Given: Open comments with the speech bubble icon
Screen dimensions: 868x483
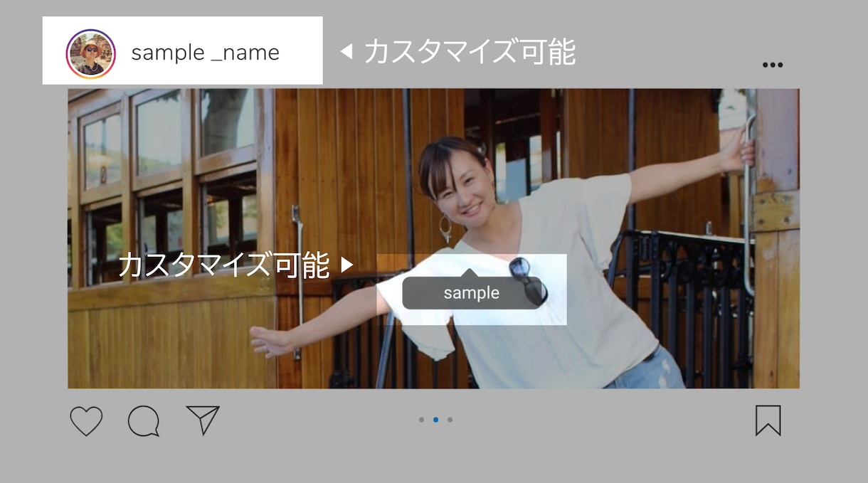Looking at the screenshot, I should pos(143,421).
